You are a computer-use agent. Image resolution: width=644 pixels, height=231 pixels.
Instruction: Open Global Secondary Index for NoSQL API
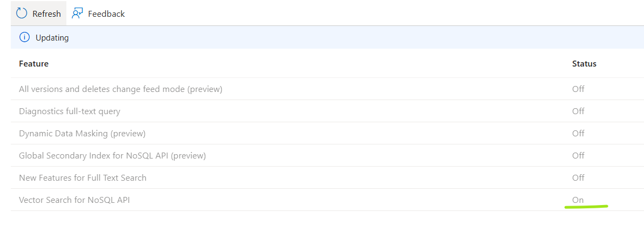point(112,156)
